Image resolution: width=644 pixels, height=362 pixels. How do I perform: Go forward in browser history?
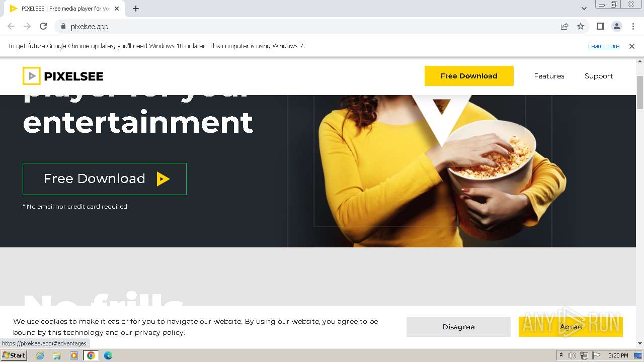[x=27, y=26]
